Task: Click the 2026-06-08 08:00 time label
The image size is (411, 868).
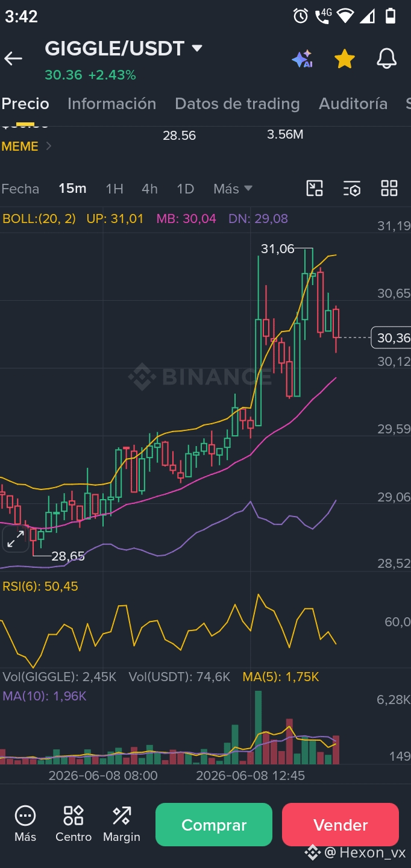Action: [103, 776]
